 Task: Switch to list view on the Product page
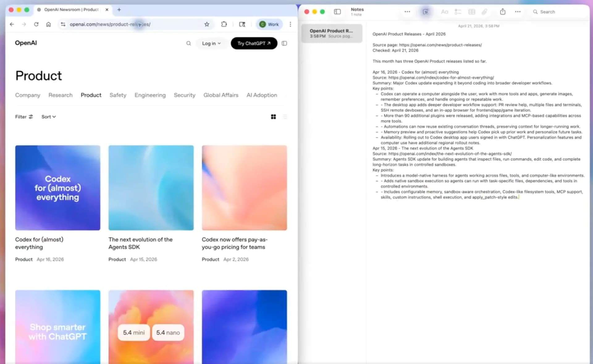(x=285, y=117)
